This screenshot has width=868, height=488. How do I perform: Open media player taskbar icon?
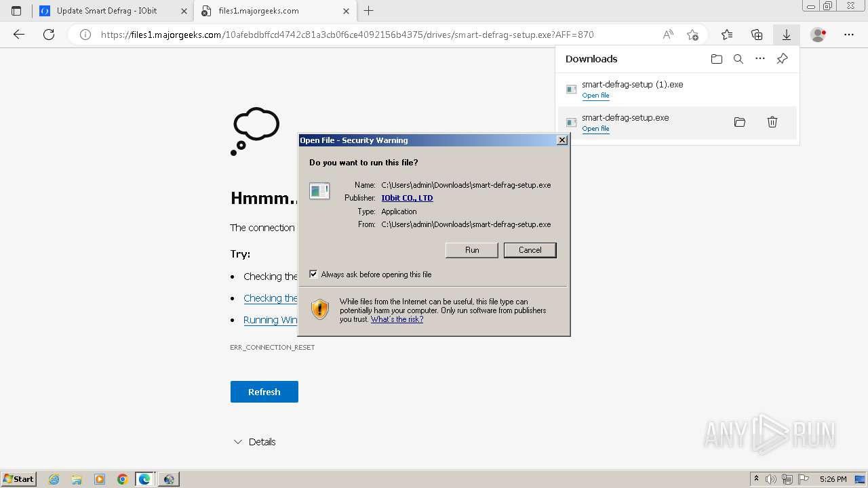tap(100, 479)
